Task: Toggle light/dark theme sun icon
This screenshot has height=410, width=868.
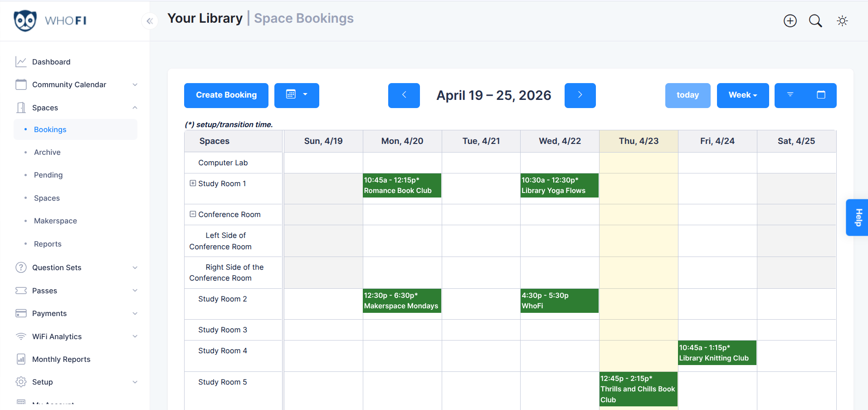Action: click(x=842, y=21)
